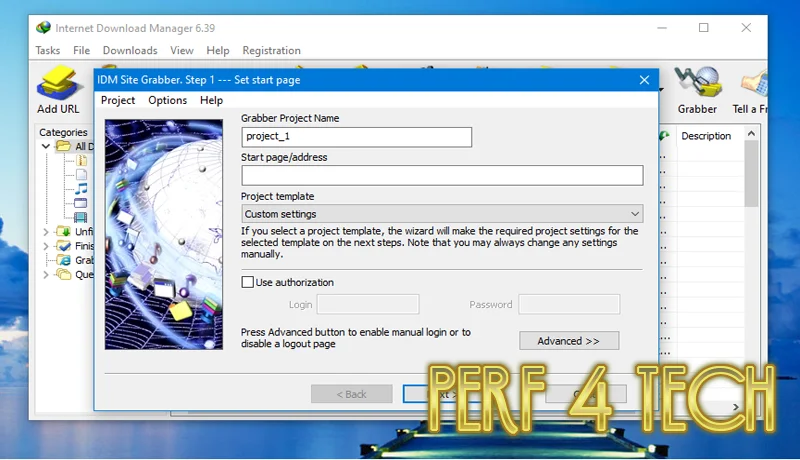The image size is (800, 460).
Task: Enable the Use authorization checkbox
Action: (248, 283)
